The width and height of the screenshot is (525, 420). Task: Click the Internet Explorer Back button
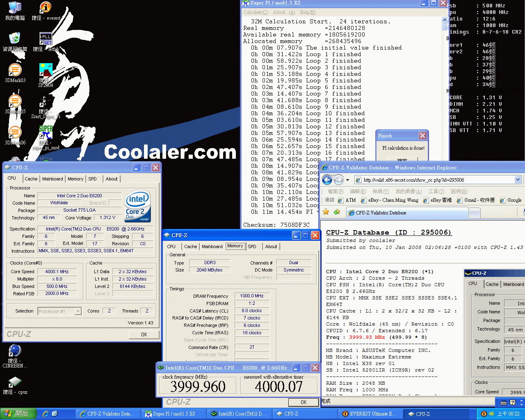(x=327, y=180)
